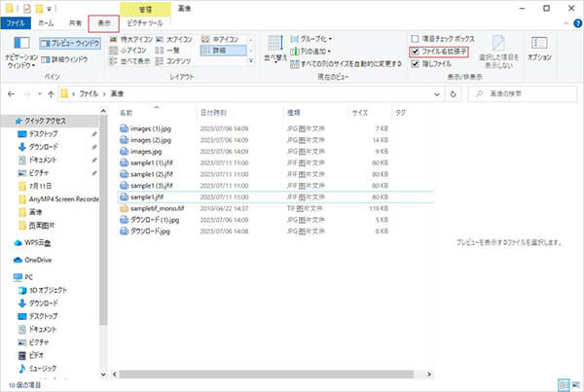Screen dimensions: 584x392
Task: Click the up-directory arrow button
Action: 50,94
